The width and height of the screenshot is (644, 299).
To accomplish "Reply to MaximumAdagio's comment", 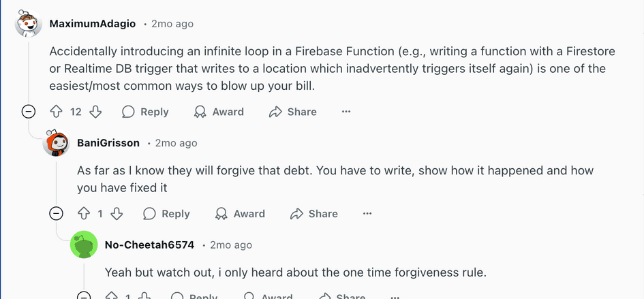I will tap(145, 112).
